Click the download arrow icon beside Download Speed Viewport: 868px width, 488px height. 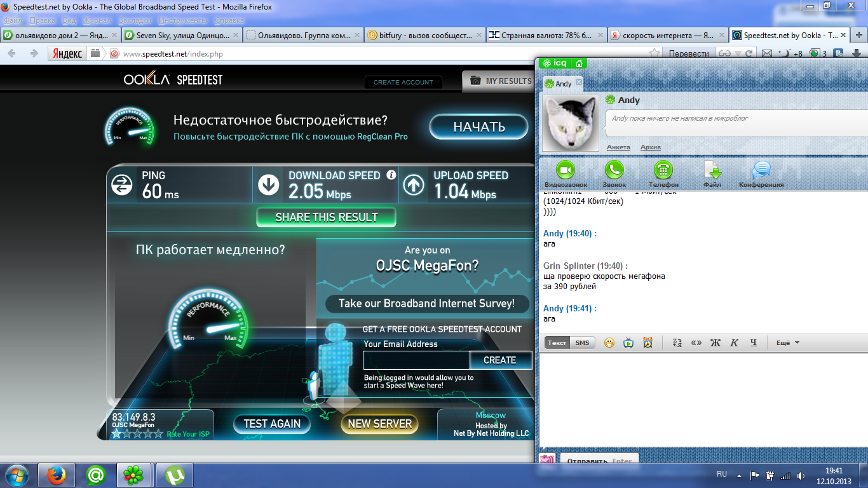point(268,185)
